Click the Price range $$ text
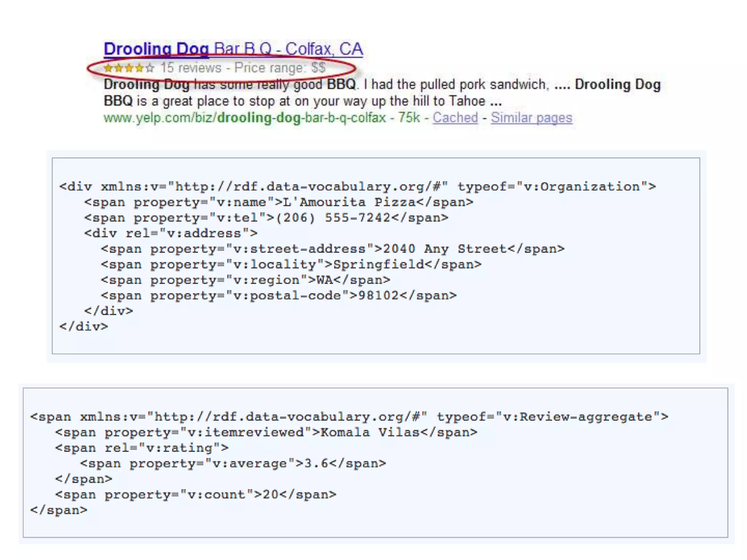747x560 pixels. (280, 68)
